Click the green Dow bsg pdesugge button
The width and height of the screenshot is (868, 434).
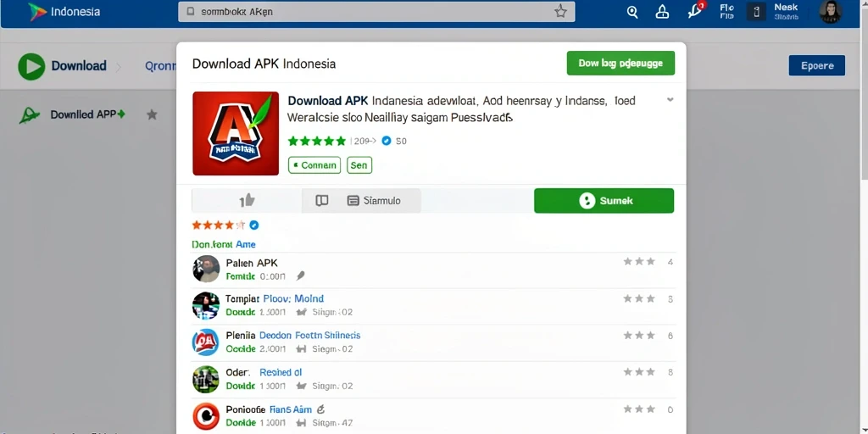(620, 63)
